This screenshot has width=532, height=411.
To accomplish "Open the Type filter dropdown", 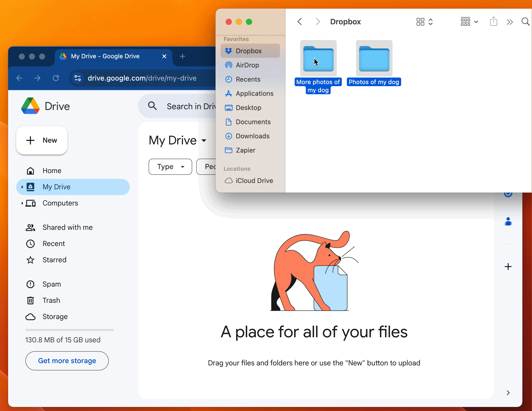I will tap(170, 166).
